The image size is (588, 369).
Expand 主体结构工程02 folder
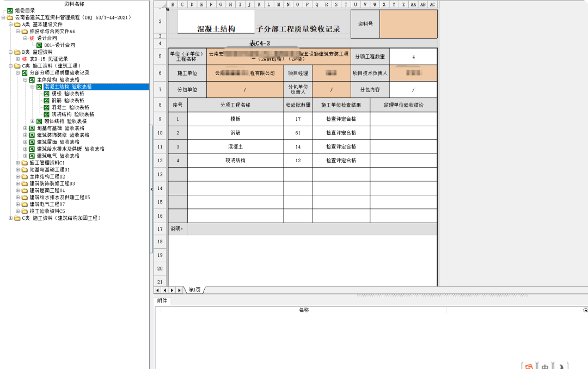(x=17, y=177)
